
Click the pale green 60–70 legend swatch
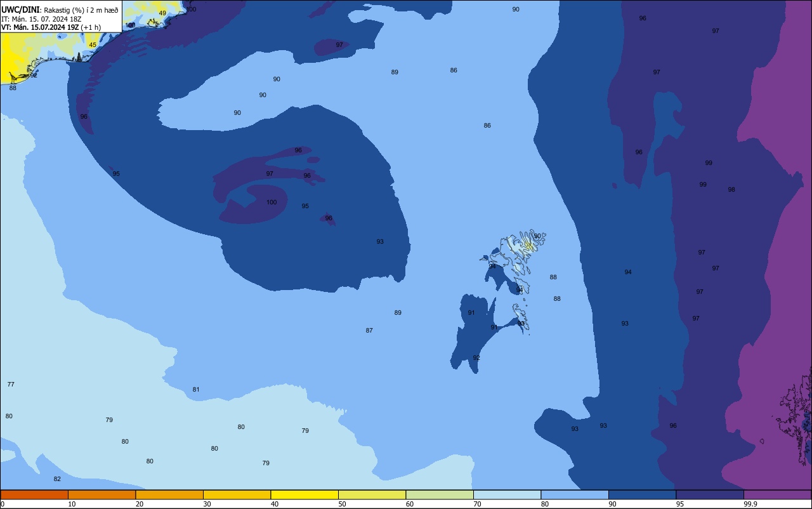click(x=440, y=494)
